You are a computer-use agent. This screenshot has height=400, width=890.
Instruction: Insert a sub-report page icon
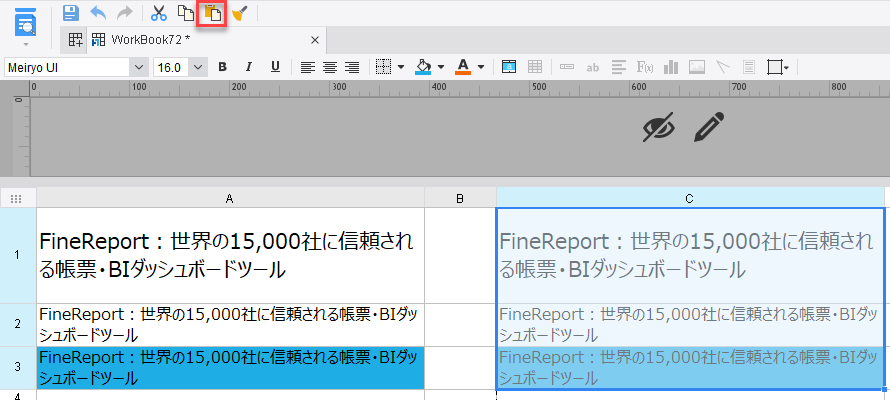coord(749,68)
